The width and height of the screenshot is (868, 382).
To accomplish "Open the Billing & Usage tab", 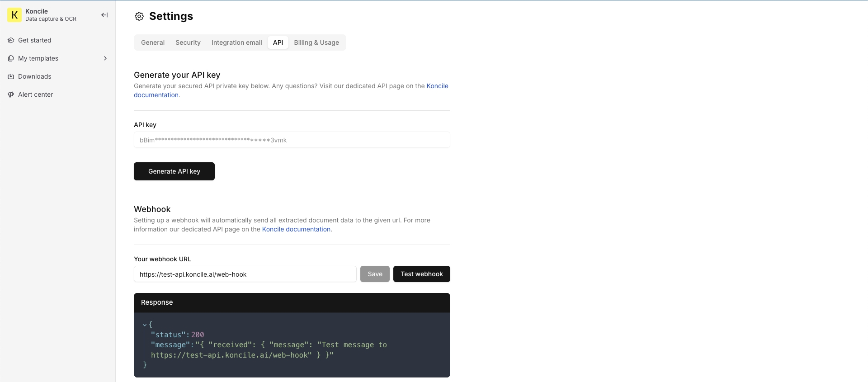I will click(316, 42).
